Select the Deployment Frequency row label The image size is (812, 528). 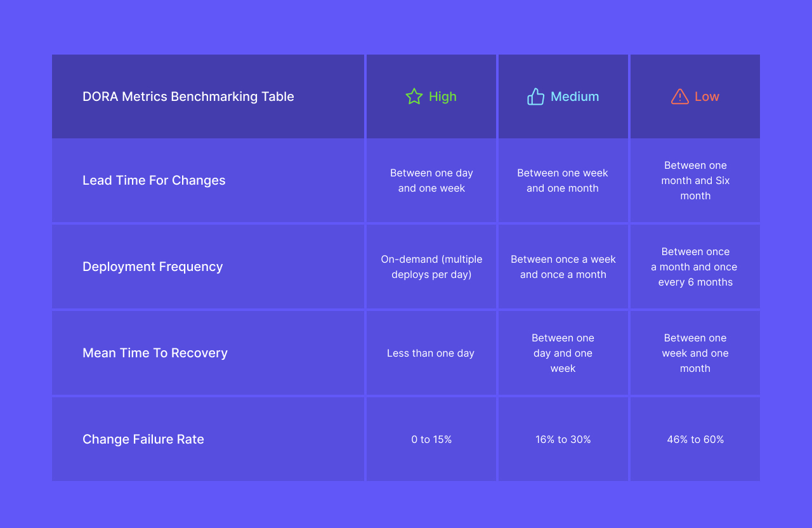point(153,267)
